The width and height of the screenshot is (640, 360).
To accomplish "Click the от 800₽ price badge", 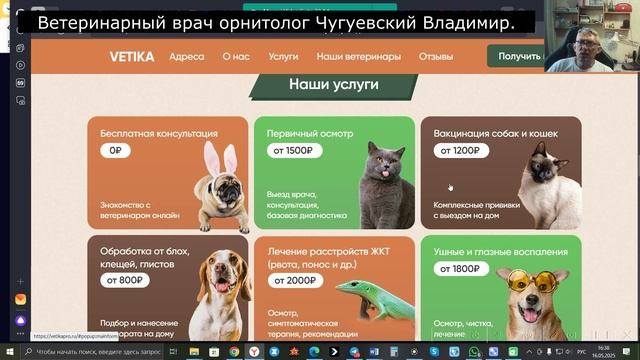I will (125, 280).
